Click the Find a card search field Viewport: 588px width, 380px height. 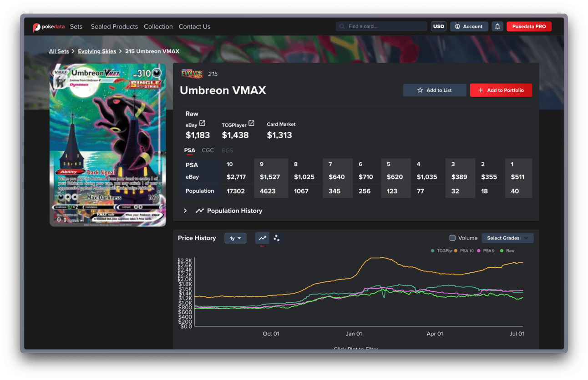tap(382, 26)
